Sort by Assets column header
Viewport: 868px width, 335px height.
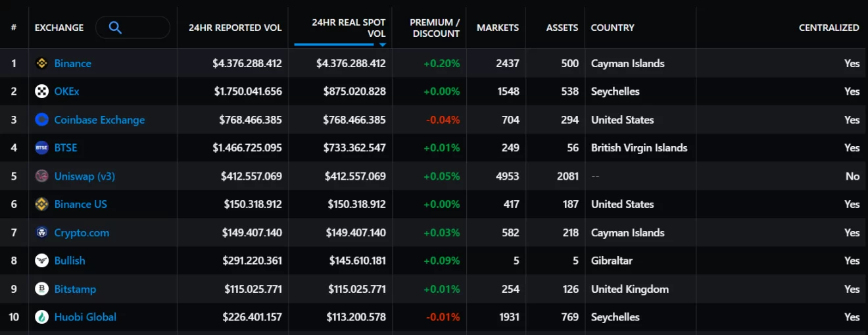click(562, 28)
